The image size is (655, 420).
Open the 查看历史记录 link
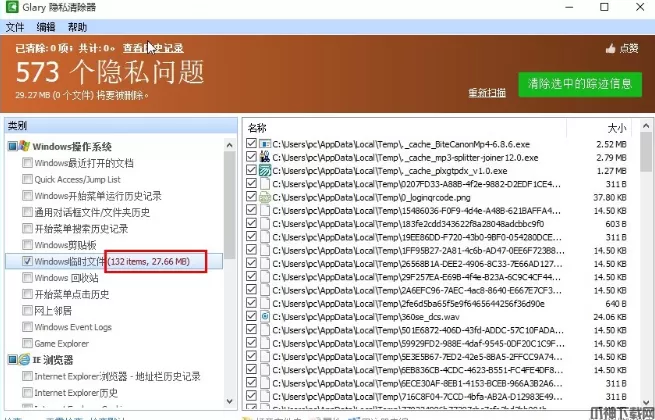click(x=153, y=48)
